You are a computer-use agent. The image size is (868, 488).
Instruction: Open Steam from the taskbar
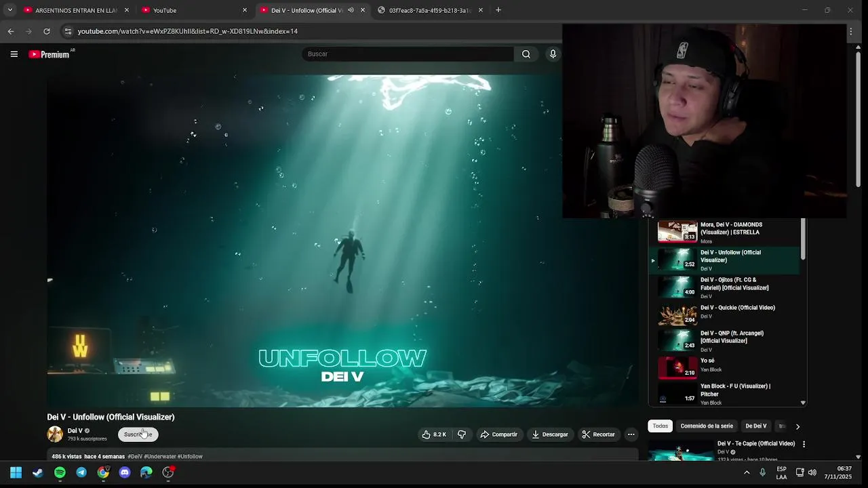pyautogui.click(x=38, y=472)
